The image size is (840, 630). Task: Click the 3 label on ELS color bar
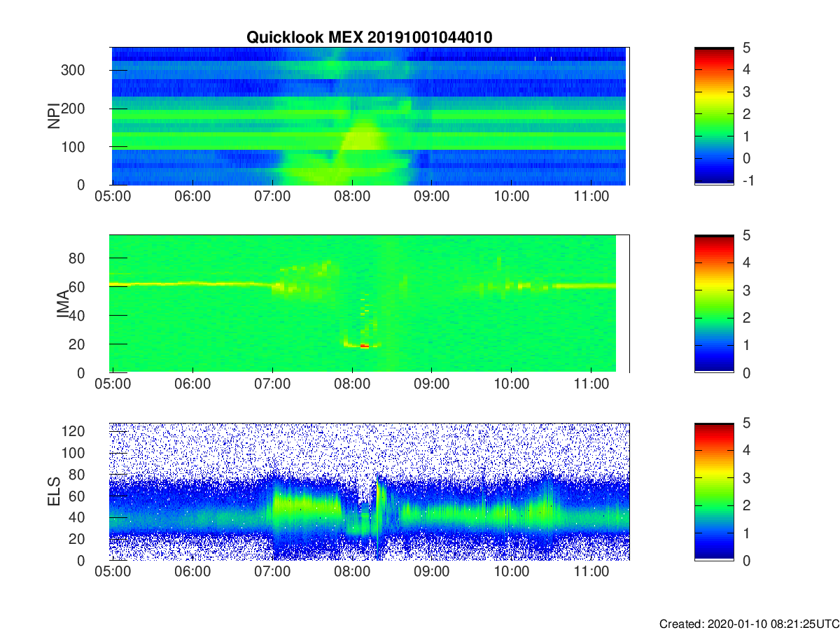745,478
